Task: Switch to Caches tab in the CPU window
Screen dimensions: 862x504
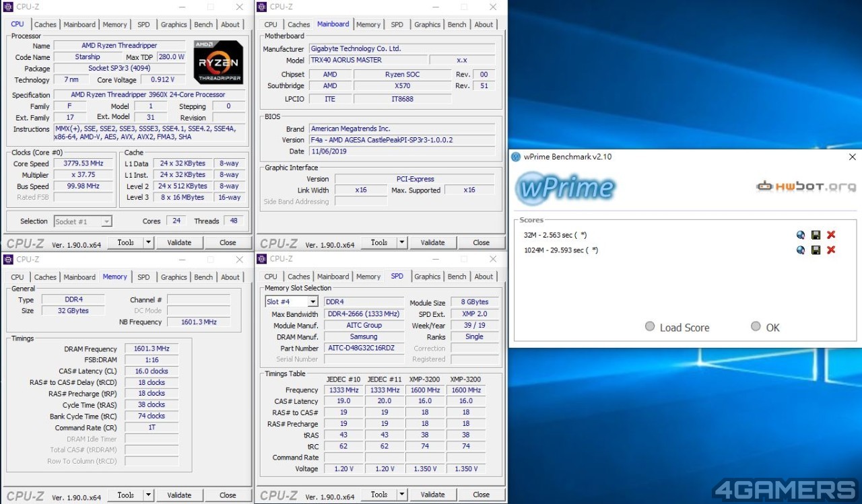Action: [45, 25]
